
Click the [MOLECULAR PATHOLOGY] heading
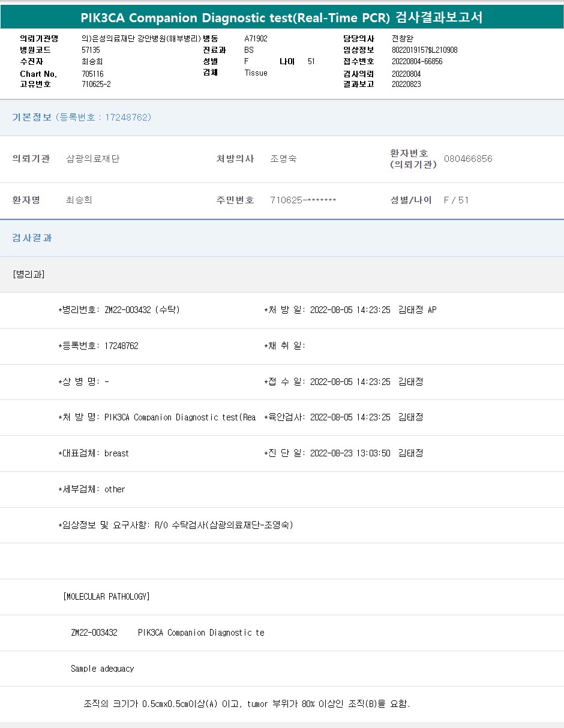(106, 597)
